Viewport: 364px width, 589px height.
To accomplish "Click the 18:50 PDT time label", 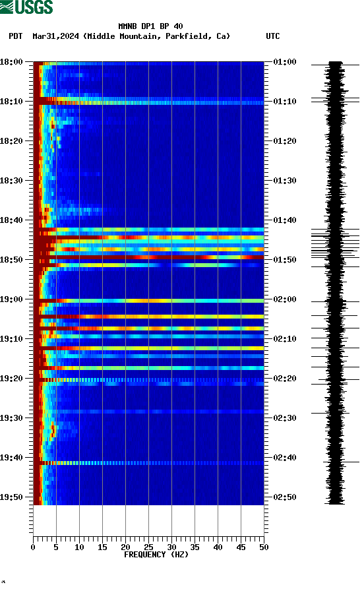I will 11,260.
